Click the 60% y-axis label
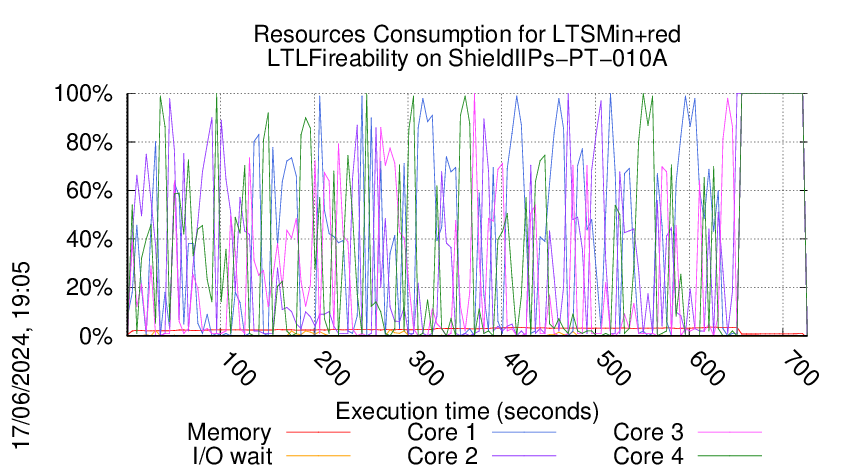The height and width of the screenshot is (475, 850). (x=89, y=191)
